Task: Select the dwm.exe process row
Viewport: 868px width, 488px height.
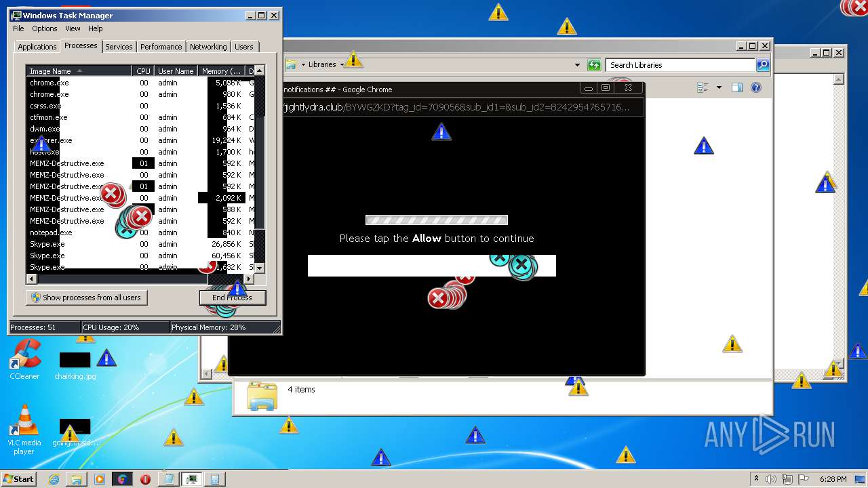Action: pyautogui.click(x=140, y=129)
